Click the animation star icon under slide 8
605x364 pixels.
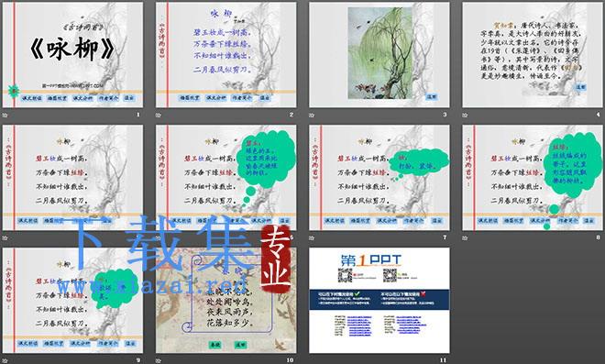(465, 237)
